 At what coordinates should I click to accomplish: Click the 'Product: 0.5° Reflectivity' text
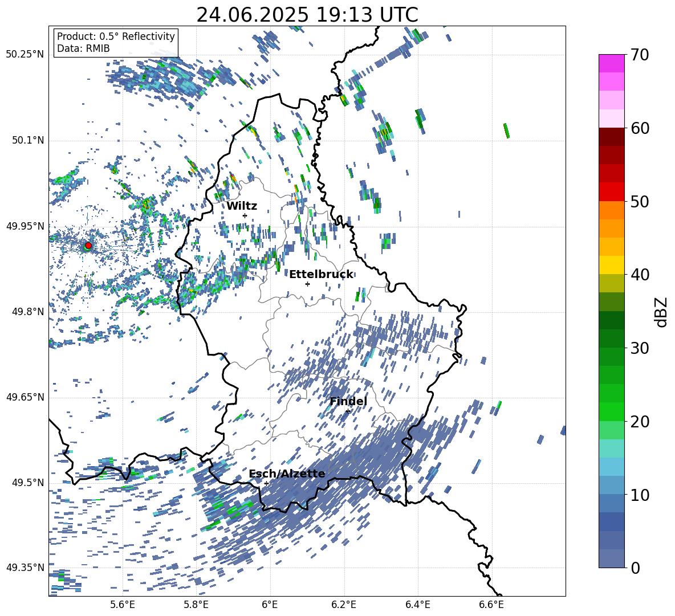[x=116, y=36]
